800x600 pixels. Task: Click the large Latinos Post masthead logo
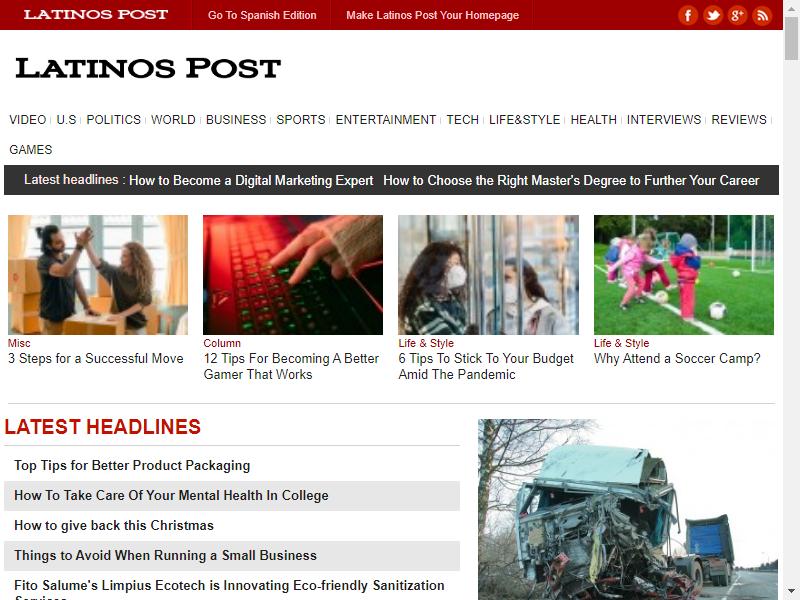[148, 68]
